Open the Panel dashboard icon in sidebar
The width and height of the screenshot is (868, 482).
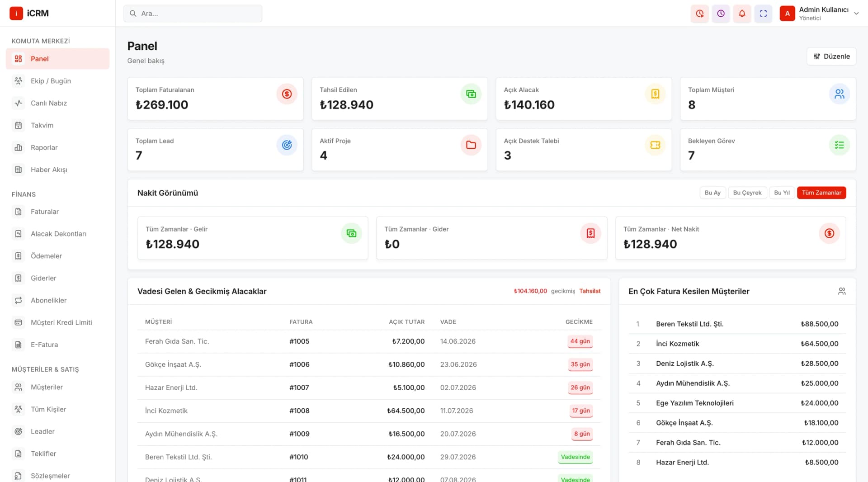click(18, 59)
